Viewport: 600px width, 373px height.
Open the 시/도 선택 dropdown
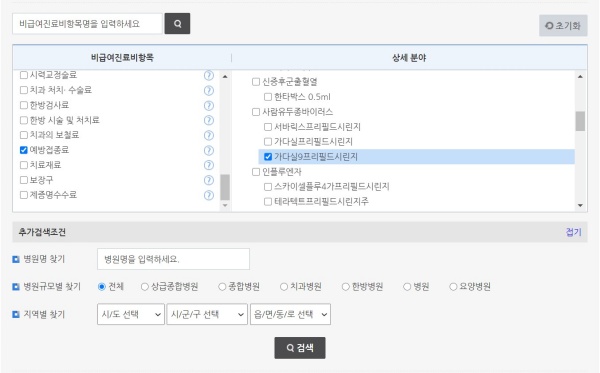pyautogui.click(x=131, y=314)
